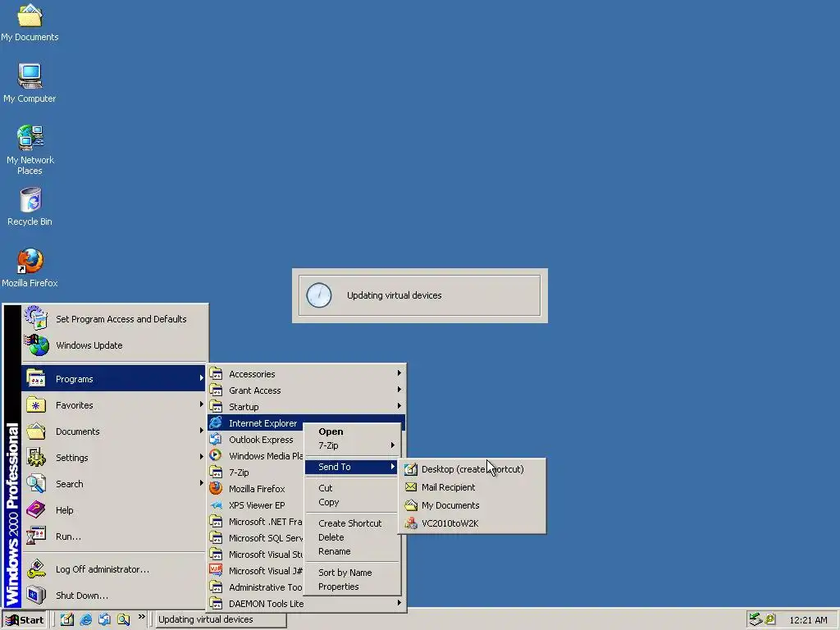Click the Windows Media Player program icon

216,456
